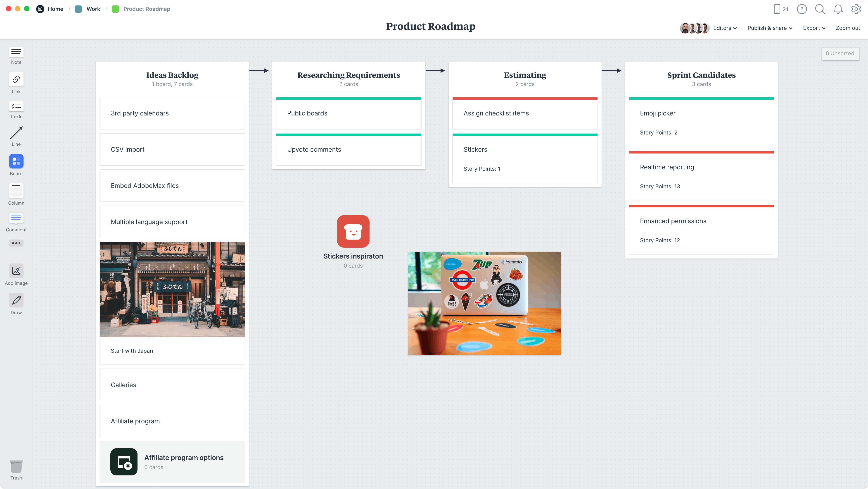Navigate to the Work breadcrumb

point(93,9)
